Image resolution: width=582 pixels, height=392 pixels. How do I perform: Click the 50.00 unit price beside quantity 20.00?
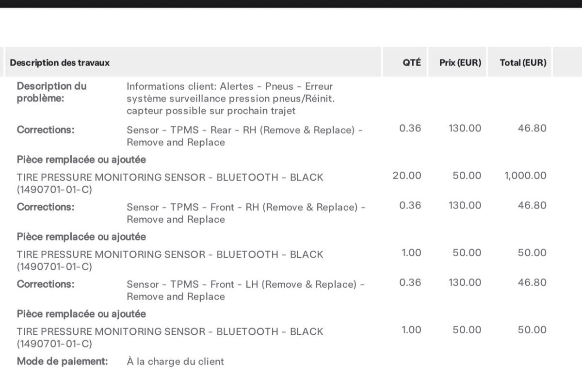point(467,176)
